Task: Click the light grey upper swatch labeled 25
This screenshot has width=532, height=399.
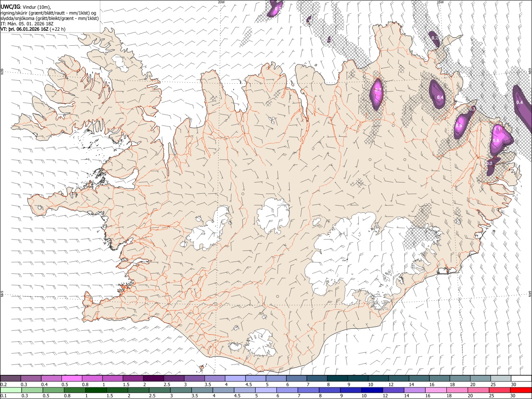Action: (x=500, y=378)
